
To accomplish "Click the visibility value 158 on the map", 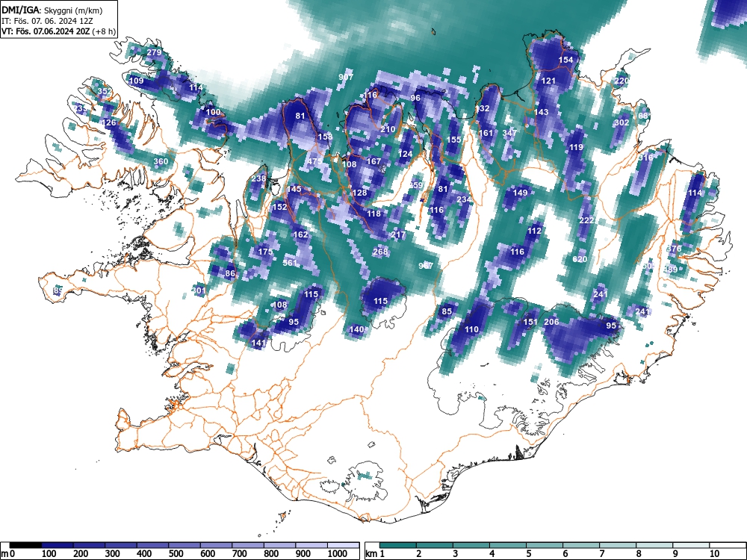I will (x=325, y=137).
